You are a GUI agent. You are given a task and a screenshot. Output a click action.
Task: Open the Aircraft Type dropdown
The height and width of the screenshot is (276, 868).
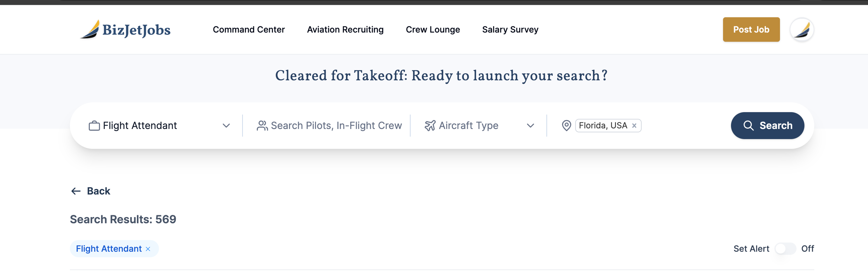[x=530, y=126]
